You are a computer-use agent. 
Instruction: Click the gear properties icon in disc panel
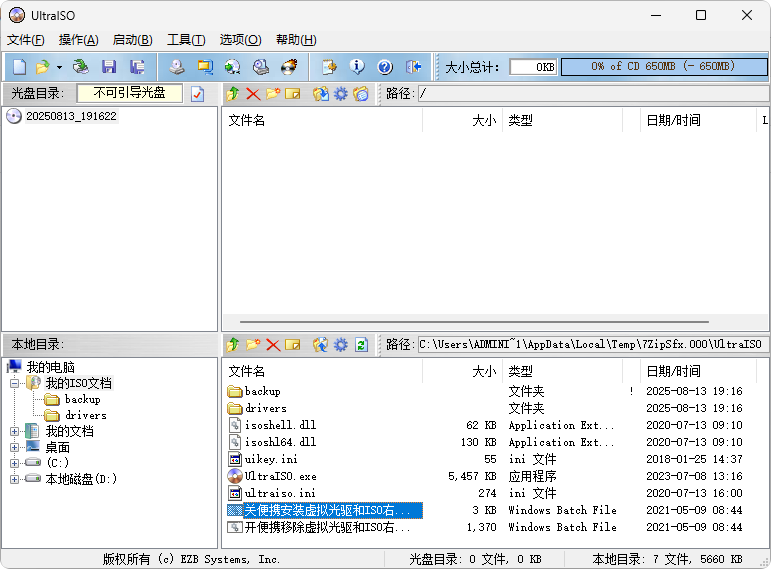coord(340,93)
